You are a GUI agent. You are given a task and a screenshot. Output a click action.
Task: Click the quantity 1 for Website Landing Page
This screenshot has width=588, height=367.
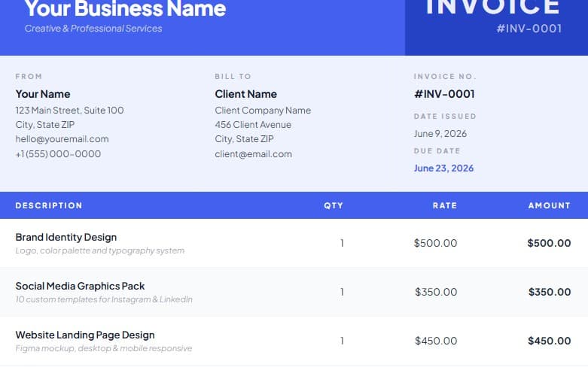click(342, 341)
